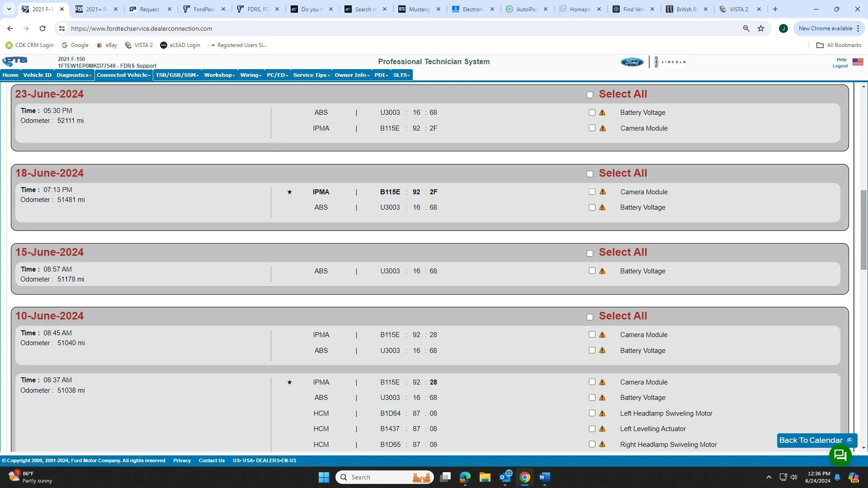Open the Connected Vehicle dropdown menu
This screenshot has width=868, height=488.
tap(123, 75)
